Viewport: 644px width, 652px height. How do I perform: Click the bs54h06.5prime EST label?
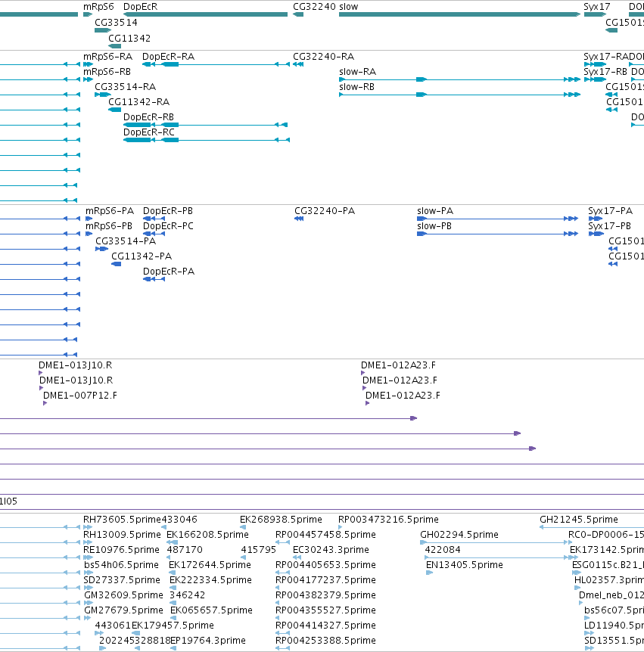[x=121, y=565]
